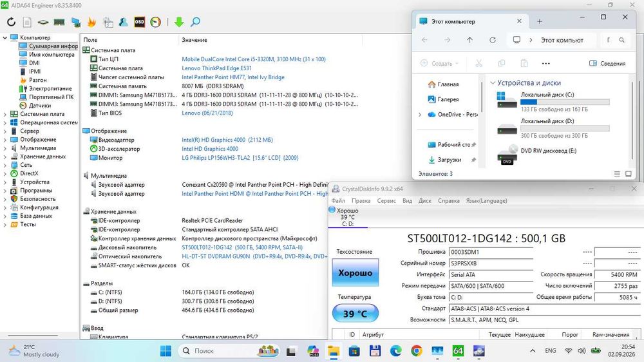The height and width of the screenshot is (362, 644).
Task: Select the DMI tree item
Action: [30, 63]
